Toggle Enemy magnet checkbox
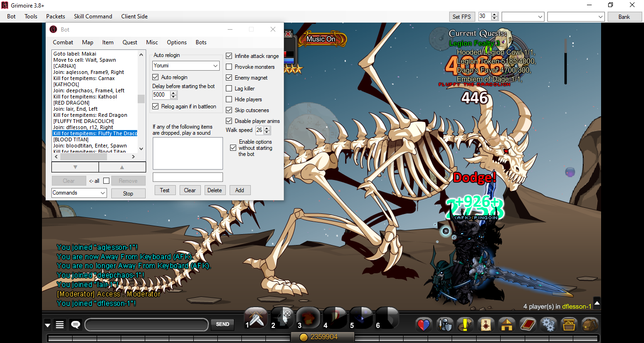The image size is (644, 343). click(229, 78)
